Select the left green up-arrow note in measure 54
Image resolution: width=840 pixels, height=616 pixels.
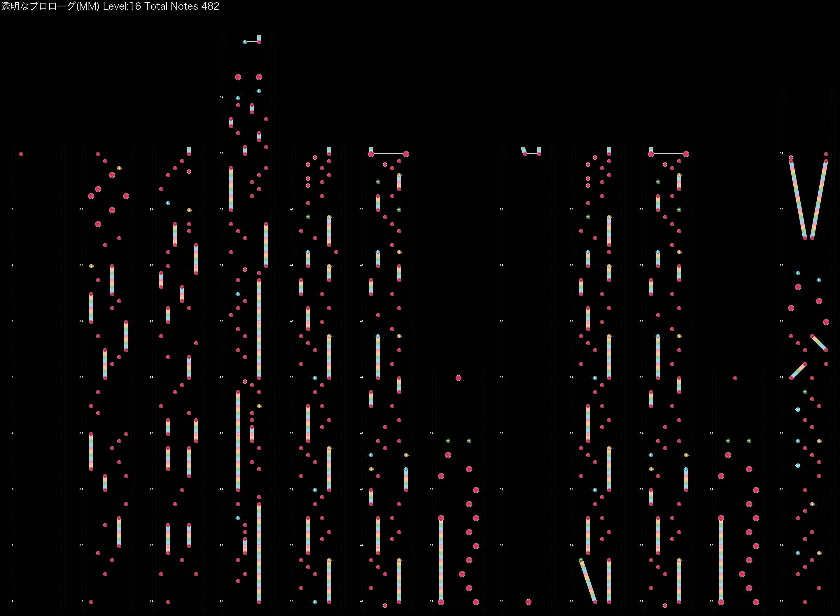448,441
